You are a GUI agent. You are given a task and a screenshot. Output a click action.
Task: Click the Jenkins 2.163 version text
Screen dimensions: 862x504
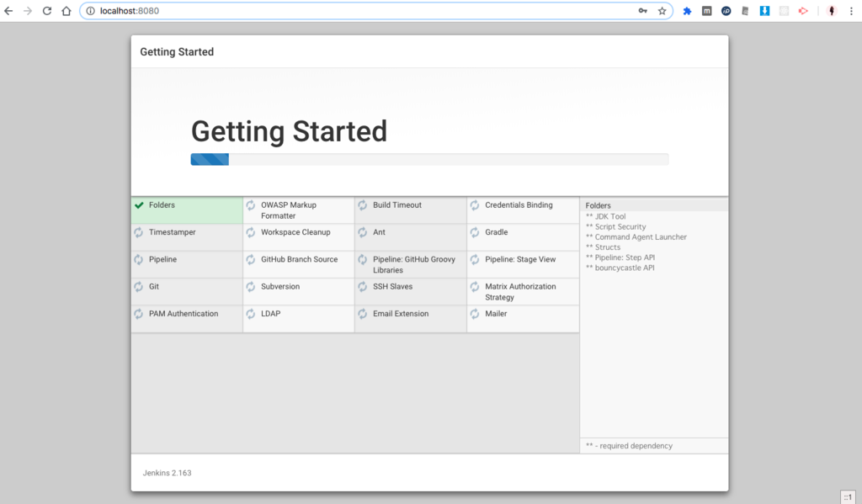point(168,473)
